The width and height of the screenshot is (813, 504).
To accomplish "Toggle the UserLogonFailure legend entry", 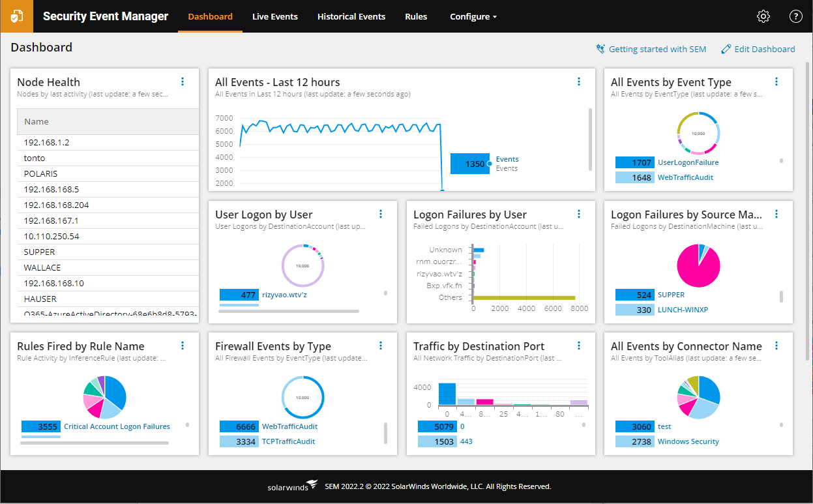I will 688,162.
